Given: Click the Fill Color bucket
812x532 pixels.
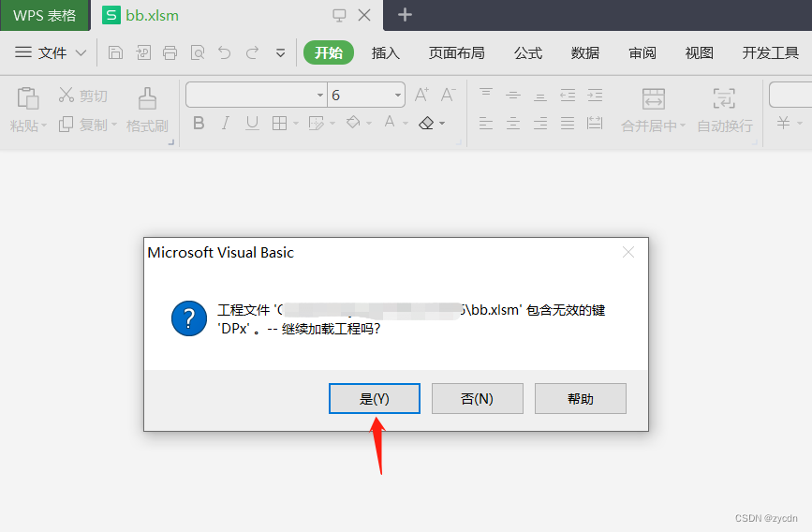Looking at the screenshot, I should [x=353, y=123].
